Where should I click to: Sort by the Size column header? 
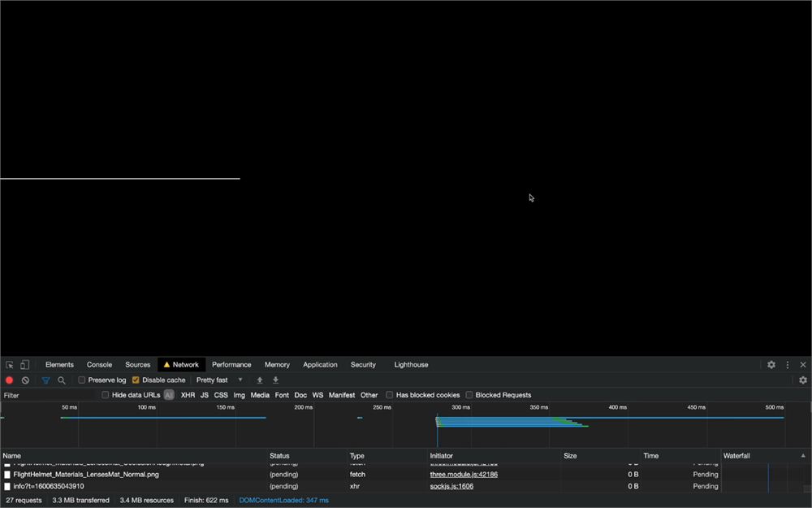click(601, 456)
